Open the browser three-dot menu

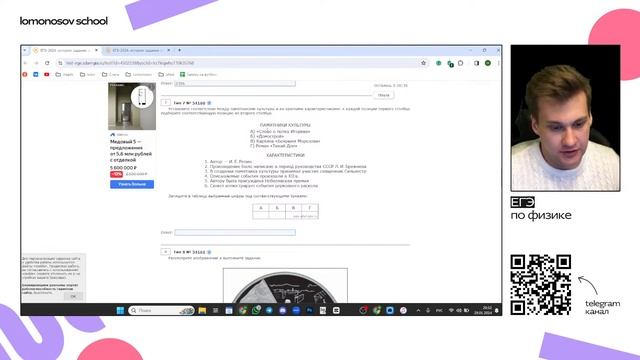[498, 63]
